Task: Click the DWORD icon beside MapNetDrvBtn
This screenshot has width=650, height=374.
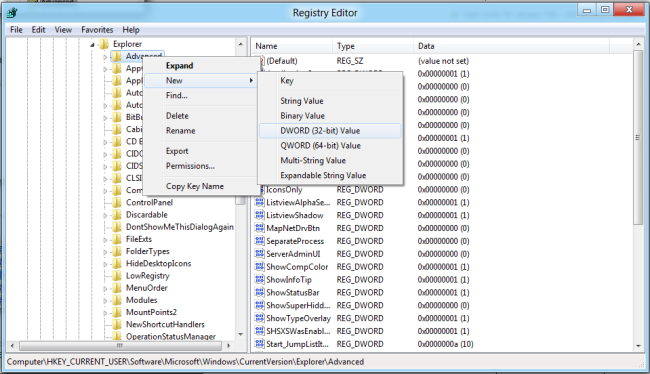Action: (260, 228)
